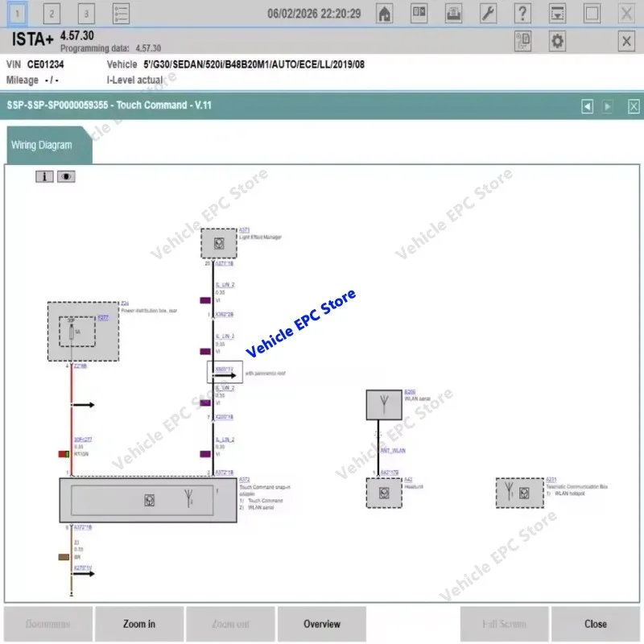Click the document notes icon beside gear

(522, 41)
